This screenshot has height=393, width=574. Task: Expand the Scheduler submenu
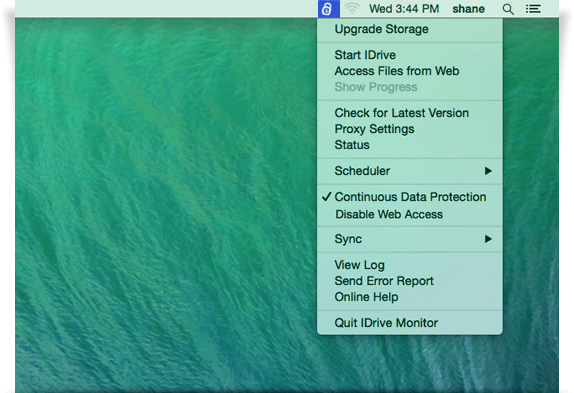(x=410, y=171)
